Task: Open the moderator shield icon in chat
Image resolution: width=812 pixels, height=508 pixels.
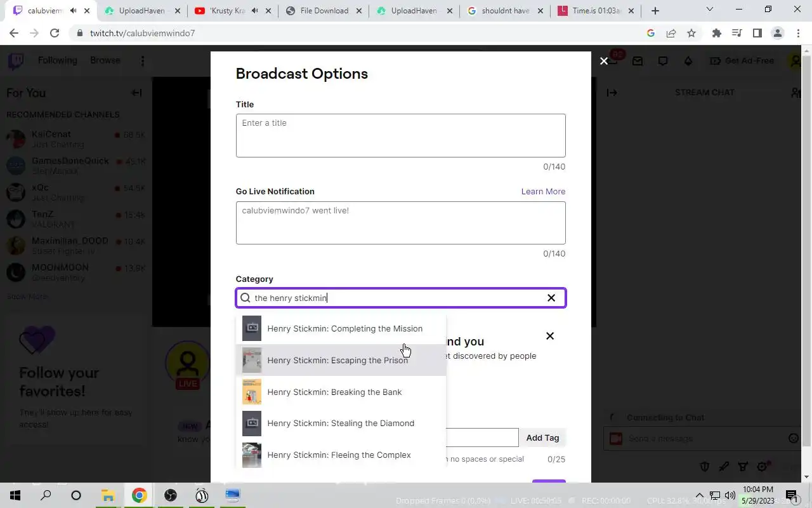Action: point(704,467)
